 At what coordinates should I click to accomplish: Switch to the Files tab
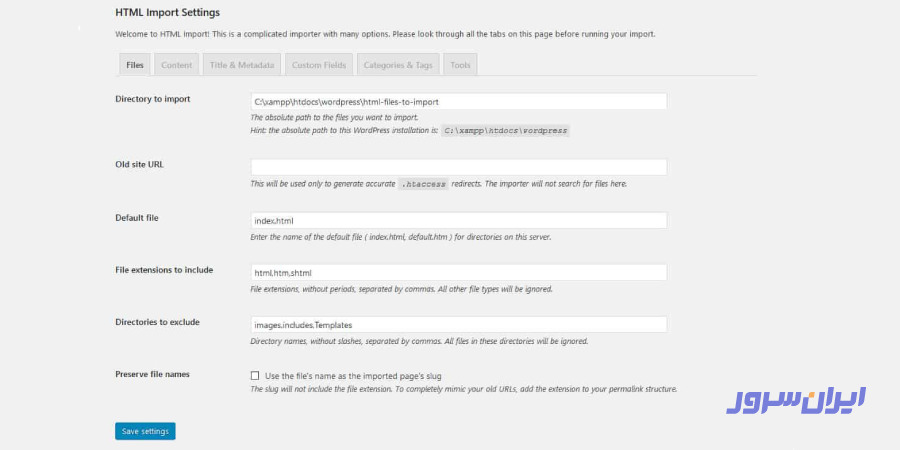[134, 65]
